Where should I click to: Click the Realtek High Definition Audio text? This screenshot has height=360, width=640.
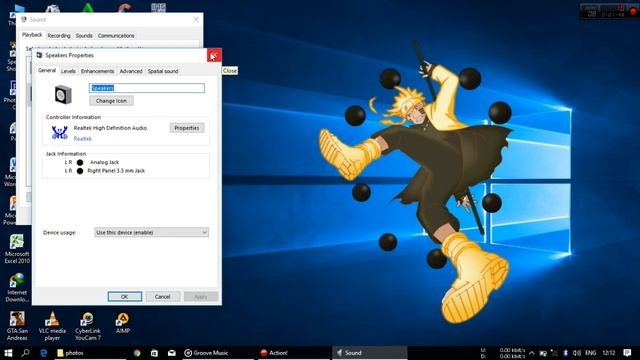(110, 128)
